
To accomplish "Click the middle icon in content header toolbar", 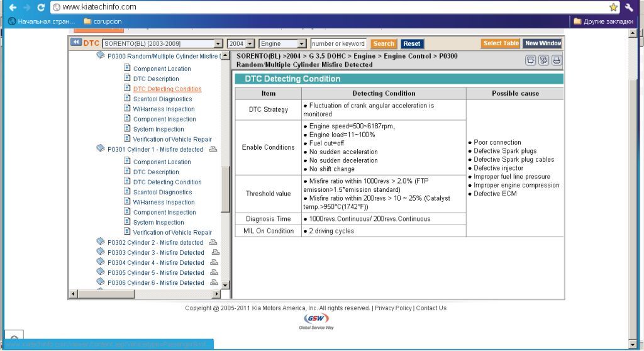I will [544, 60].
